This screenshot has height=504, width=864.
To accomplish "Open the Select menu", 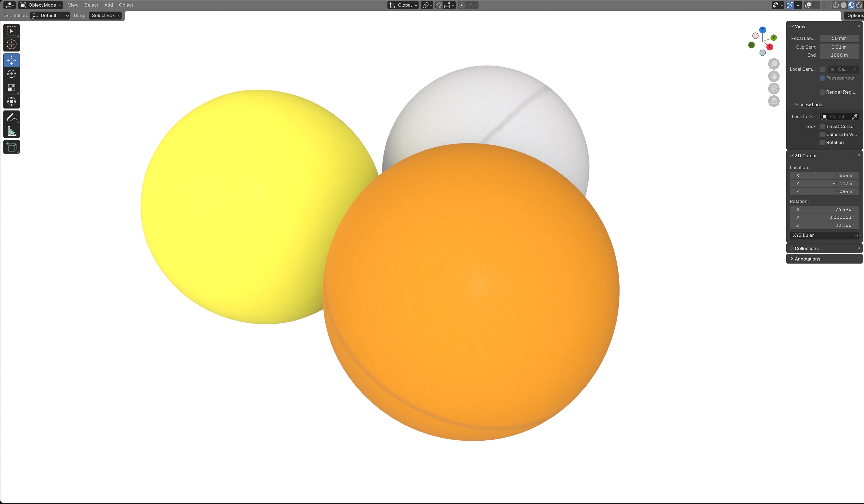I will click(91, 5).
